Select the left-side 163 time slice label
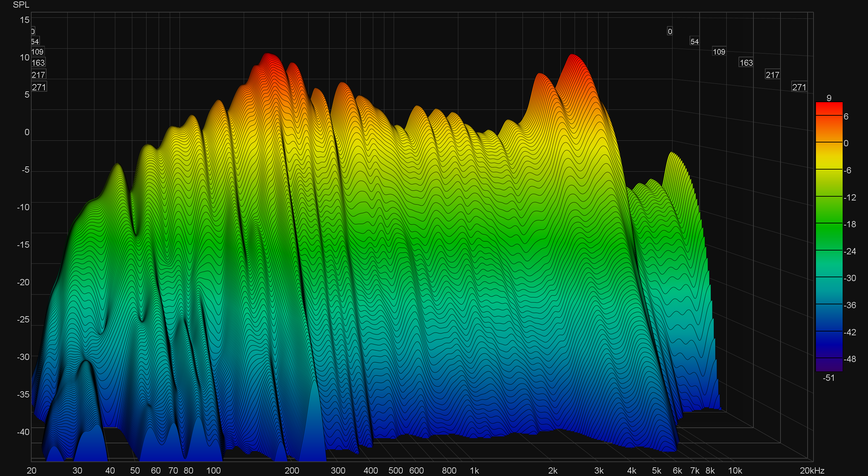The width and height of the screenshot is (868, 476). click(x=38, y=63)
